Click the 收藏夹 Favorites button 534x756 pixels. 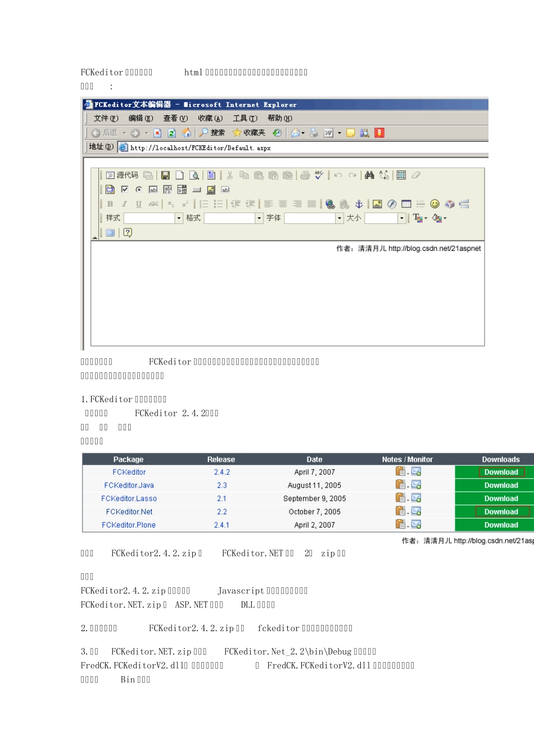click(249, 133)
